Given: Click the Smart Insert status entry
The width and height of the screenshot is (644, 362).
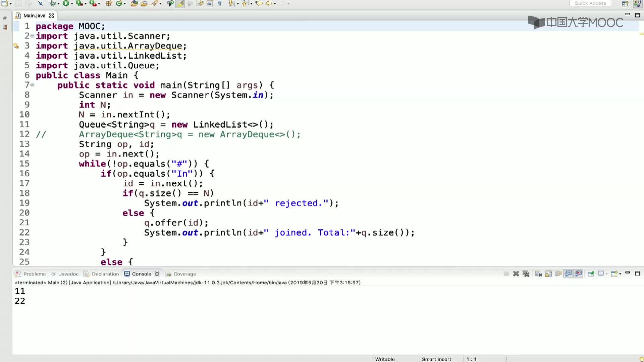Looking at the screenshot, I should click(x=436, y=359).
